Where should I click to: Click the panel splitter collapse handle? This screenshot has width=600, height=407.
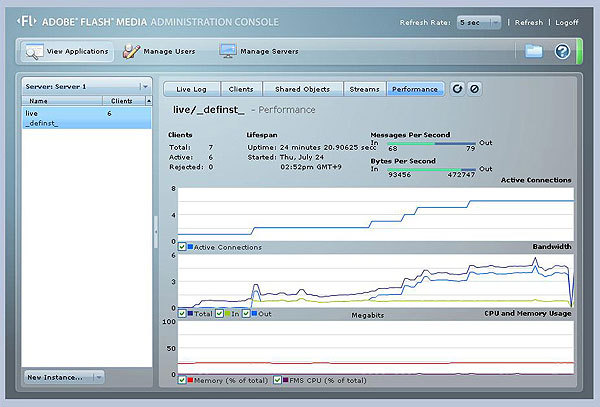[x=156, y=232]
